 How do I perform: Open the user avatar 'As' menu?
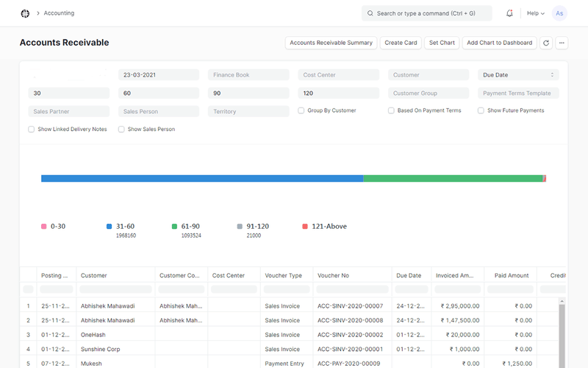tap(559, 13)
